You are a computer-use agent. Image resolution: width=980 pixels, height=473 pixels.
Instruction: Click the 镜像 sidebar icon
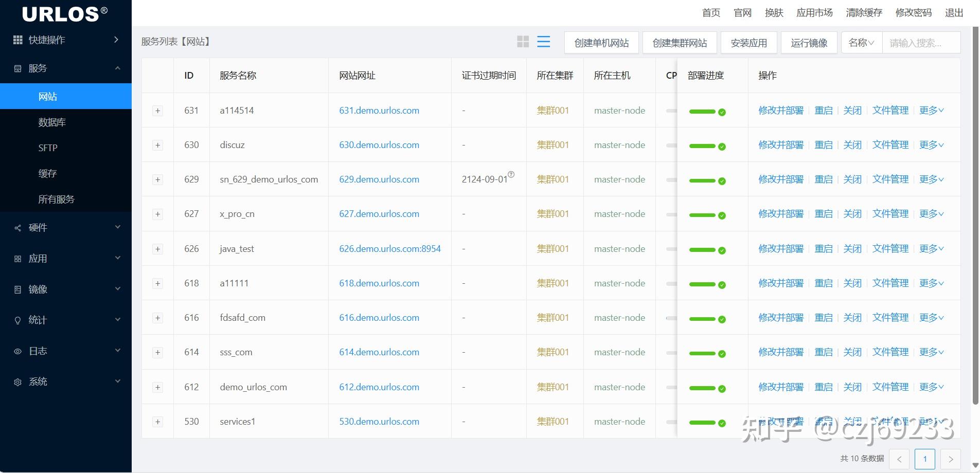tap(17, 289)
